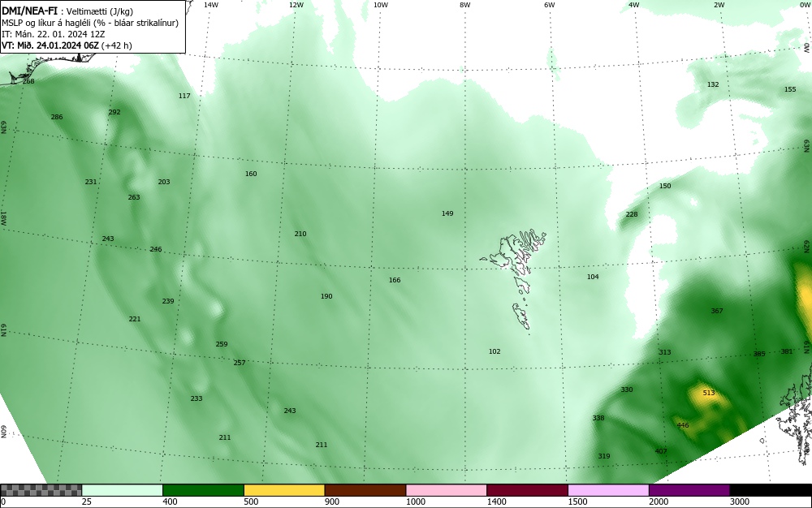Click the map value 286

tap(57, 117)
